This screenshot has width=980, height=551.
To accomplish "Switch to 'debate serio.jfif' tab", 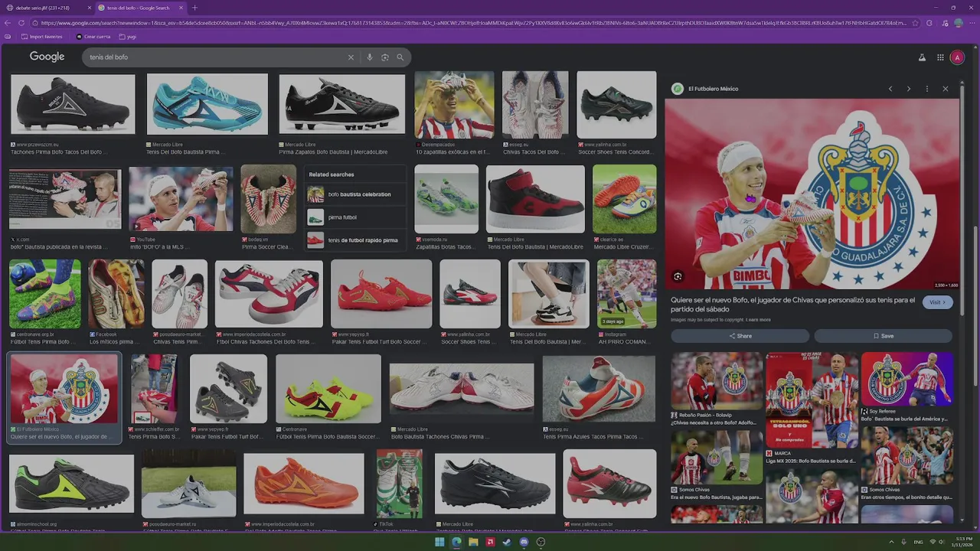I will point(47,8).
